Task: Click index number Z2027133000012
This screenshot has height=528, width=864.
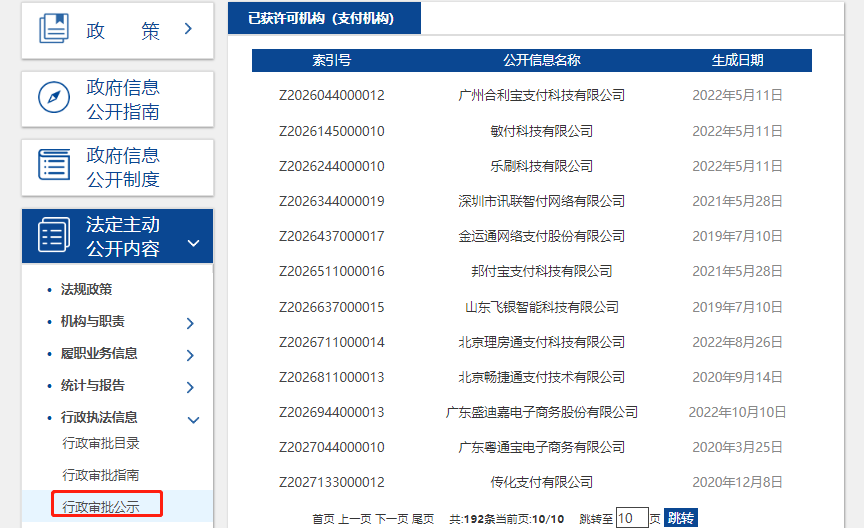Action: 332,482
